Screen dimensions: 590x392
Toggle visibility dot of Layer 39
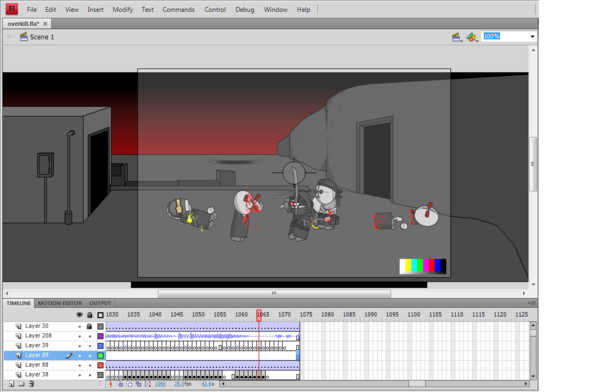[x=79, y=346]
